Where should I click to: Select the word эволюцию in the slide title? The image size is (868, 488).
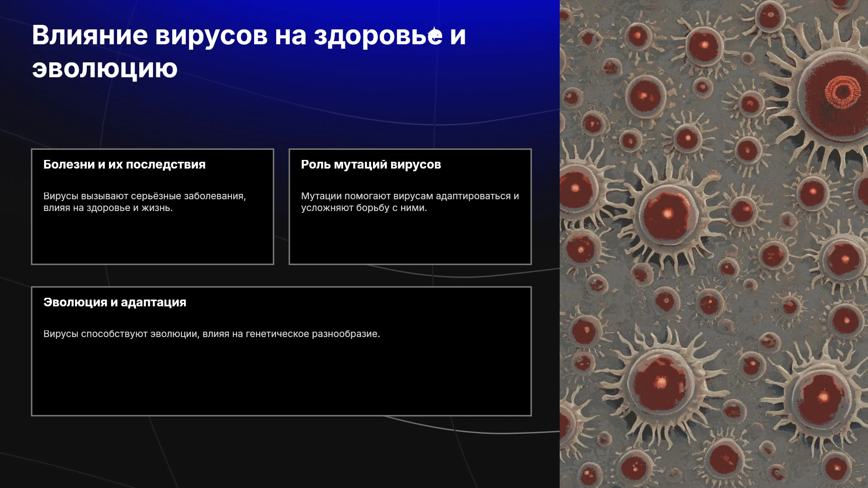[x=104, y=69]
